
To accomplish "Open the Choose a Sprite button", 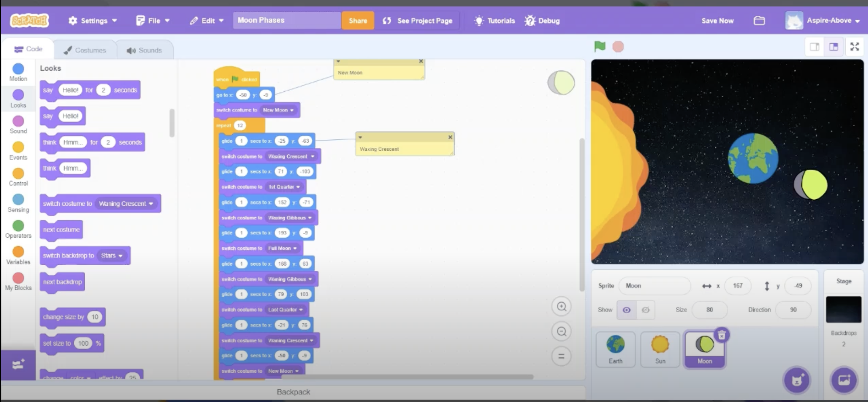I will point(797,380).
